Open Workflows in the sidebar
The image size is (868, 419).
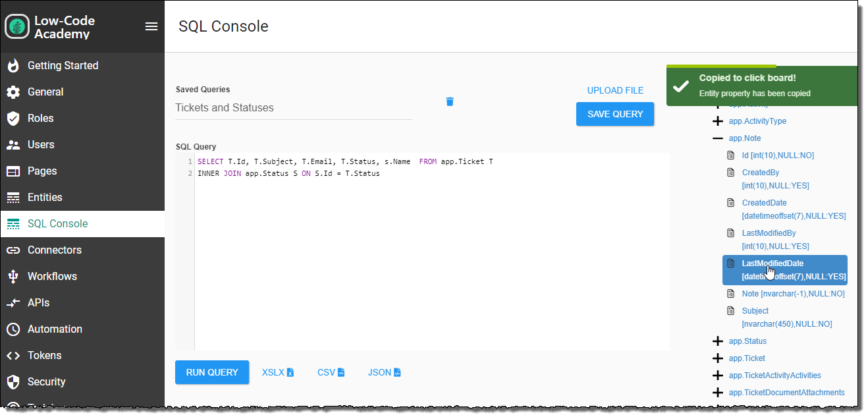coord(82,276)
